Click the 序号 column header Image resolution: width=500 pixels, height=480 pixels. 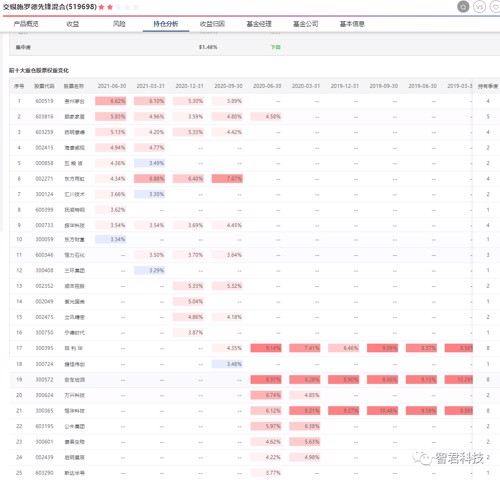click(19, 86)
